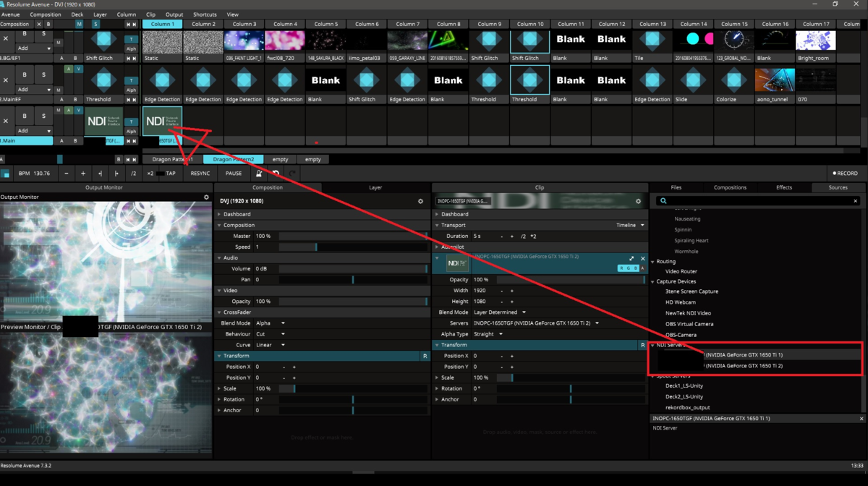Image resolution: width=868 pixels, height=486 pixels.
Task: Open the Output menu
Action: (174, 14)
